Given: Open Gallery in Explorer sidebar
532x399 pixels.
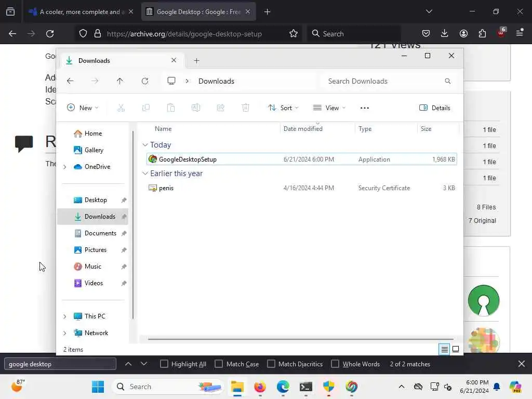Looking at the screenshot, I should [92, 150].
